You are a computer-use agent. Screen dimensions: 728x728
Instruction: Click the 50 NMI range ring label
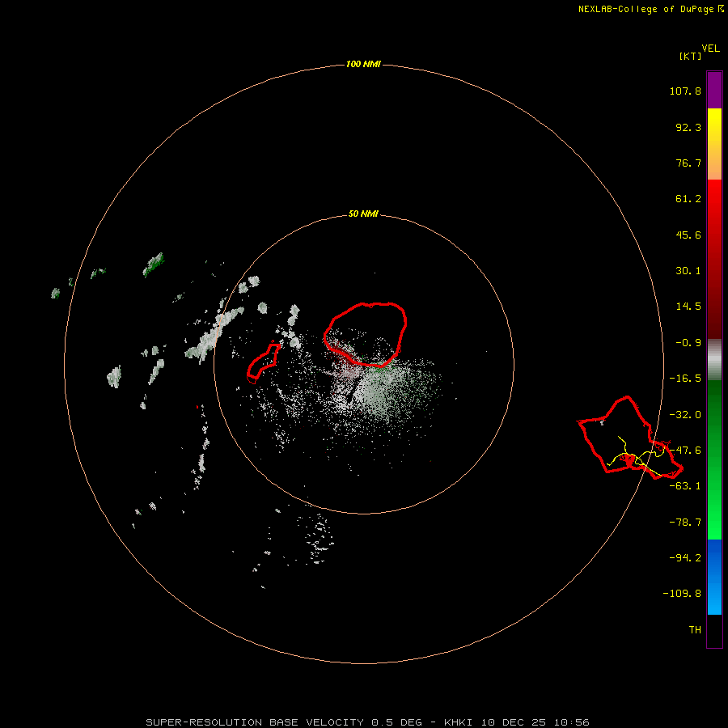(363, 214)
